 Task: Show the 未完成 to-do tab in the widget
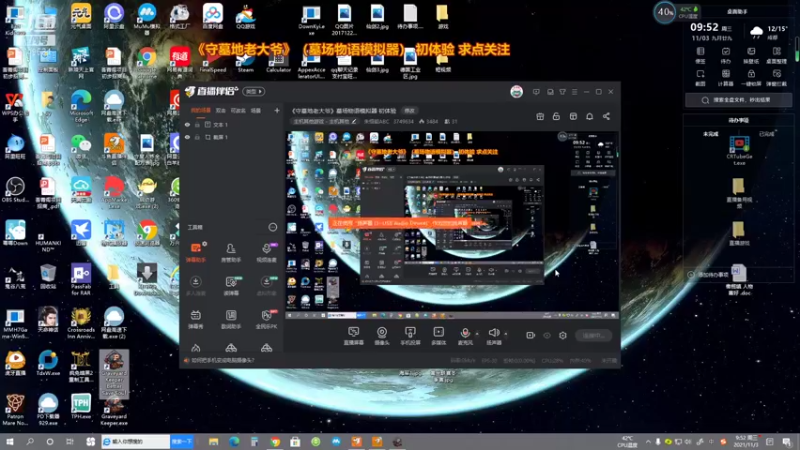pyautogui.click(x=710, y=134)
